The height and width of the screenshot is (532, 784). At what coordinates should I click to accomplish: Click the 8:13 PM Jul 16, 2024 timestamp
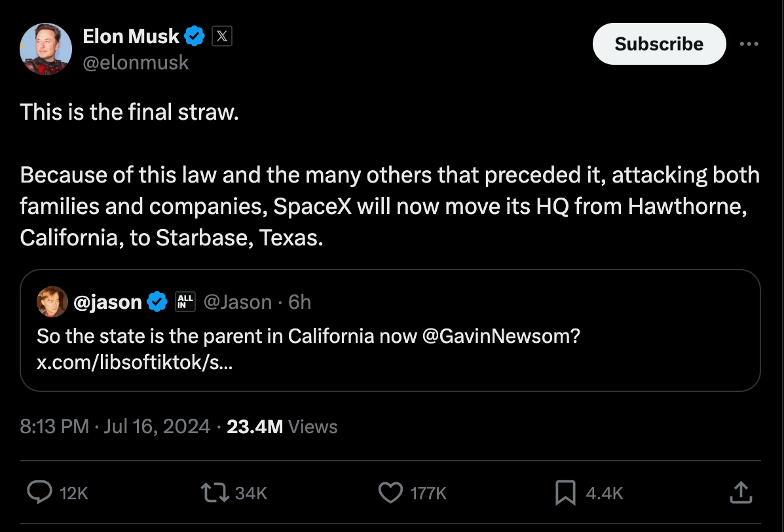coord(113,427)
